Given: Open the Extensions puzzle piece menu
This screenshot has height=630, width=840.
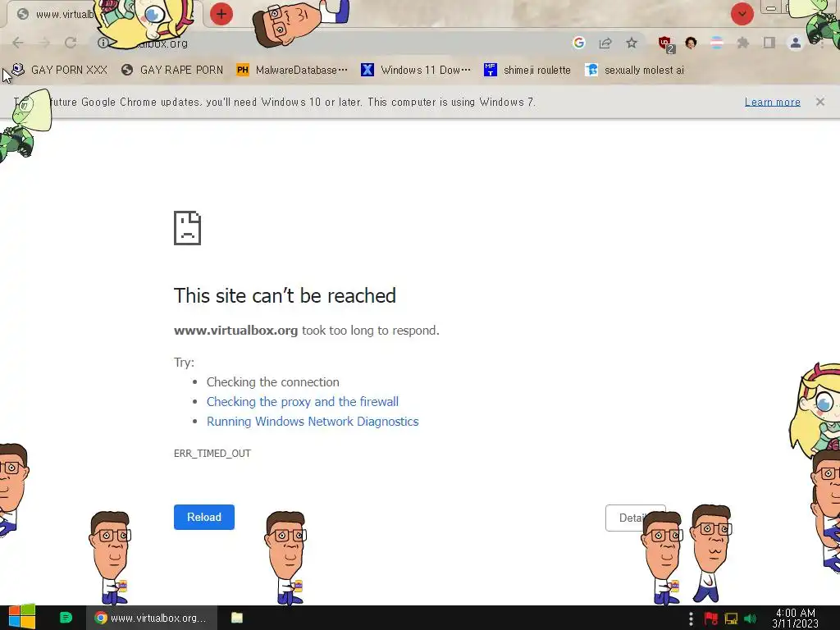Looking at the screenshot, I should pos(742,43).
